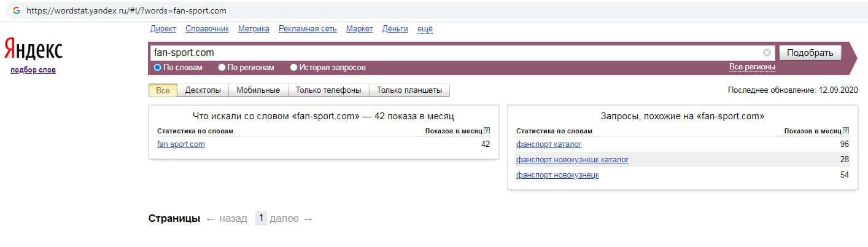
Task: Open the Рекламная сеть link
Action: [308, 29]
